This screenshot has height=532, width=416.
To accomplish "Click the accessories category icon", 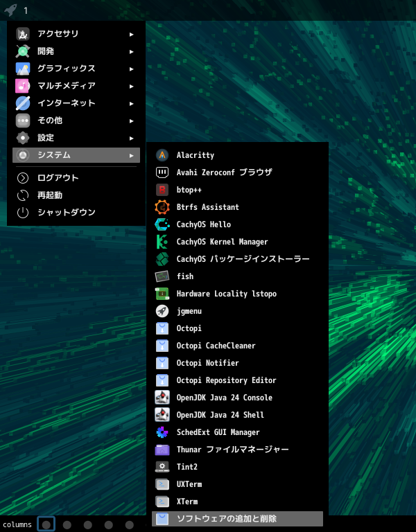I will (23, 34).
